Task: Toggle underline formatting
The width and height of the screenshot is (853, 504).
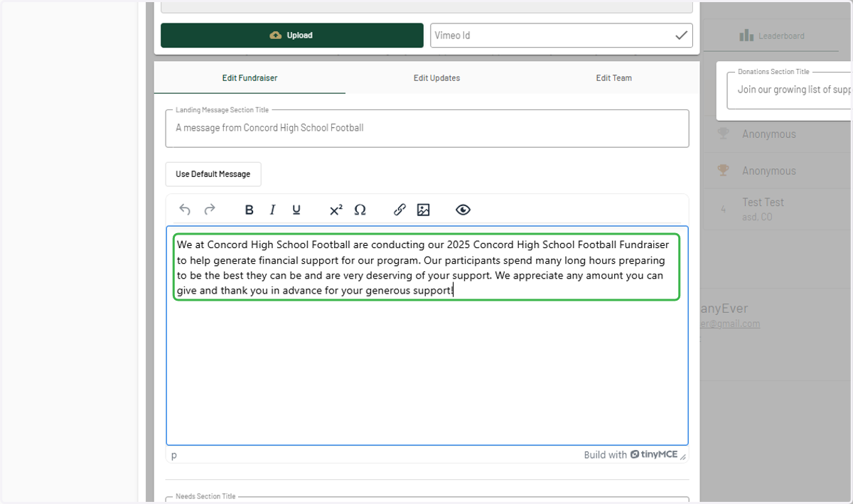Action: point(296,210)
